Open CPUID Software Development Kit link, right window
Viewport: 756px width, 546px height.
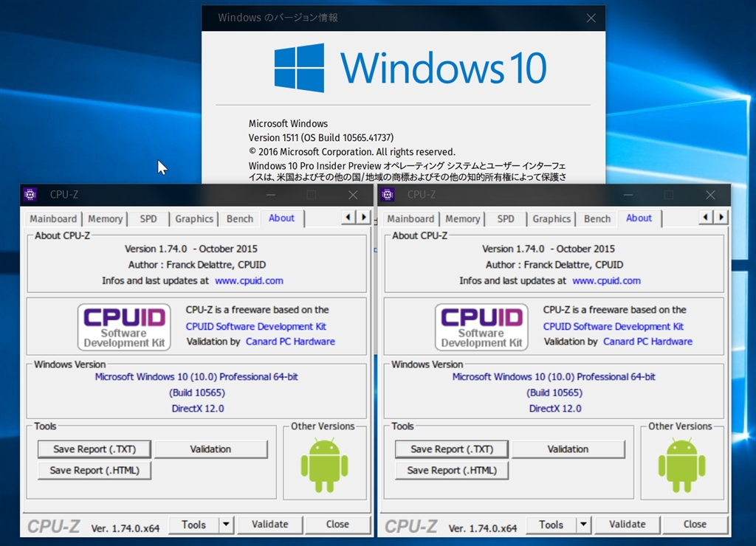point(614,326)
